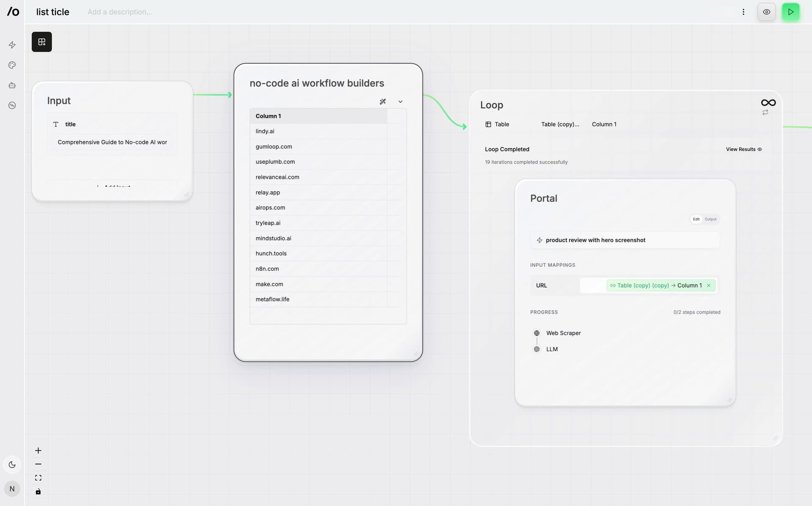Open the N user avatar
Screen dimensions: 812x506
tap(12, 489)
